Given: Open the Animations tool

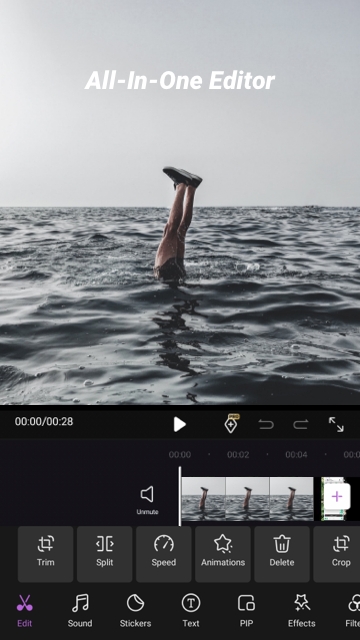Looking at the screenshot, I should pos(223,554).
